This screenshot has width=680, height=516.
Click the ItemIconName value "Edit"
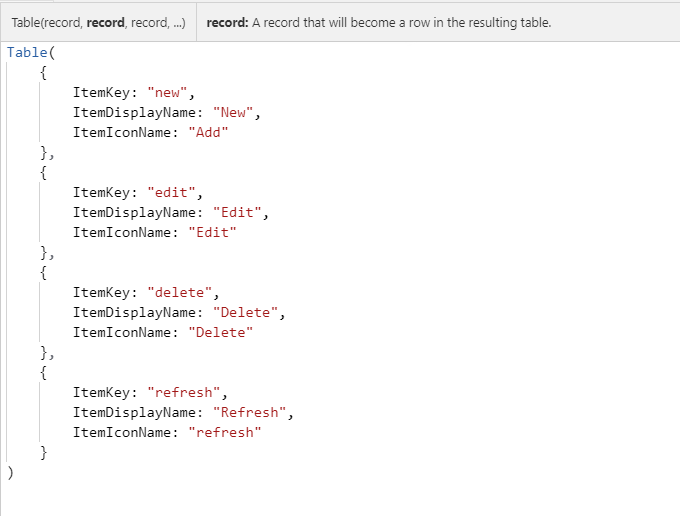212,232
